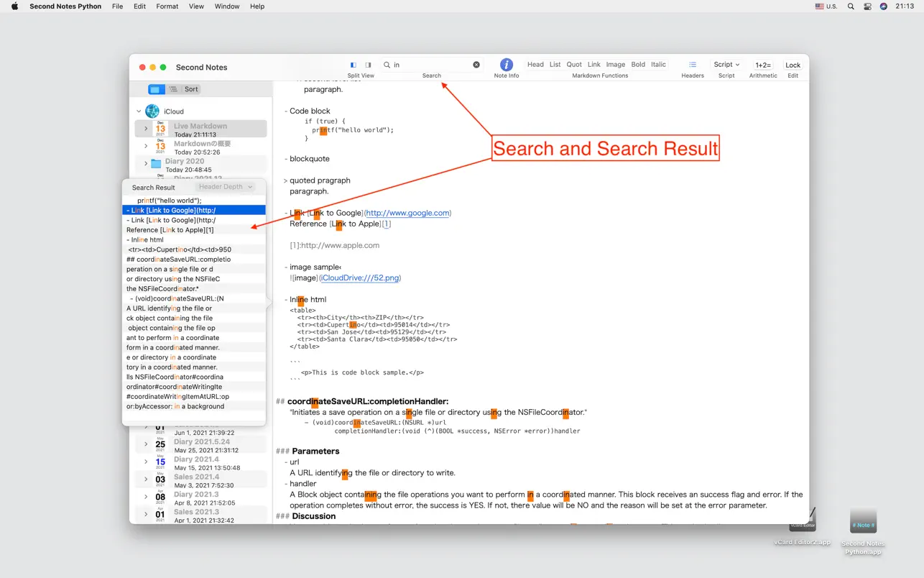Click the Headers icon in the toolbar
Screen dimensions: 924x578
point(692,65)
